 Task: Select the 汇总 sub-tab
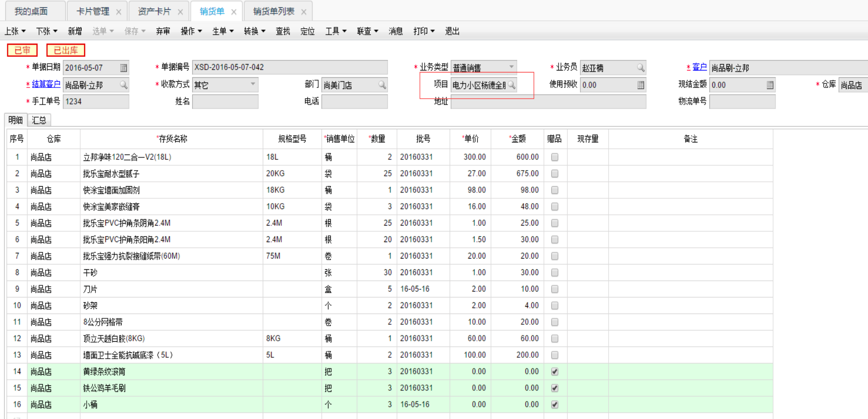pyautogui.click(x=39, y=120)
